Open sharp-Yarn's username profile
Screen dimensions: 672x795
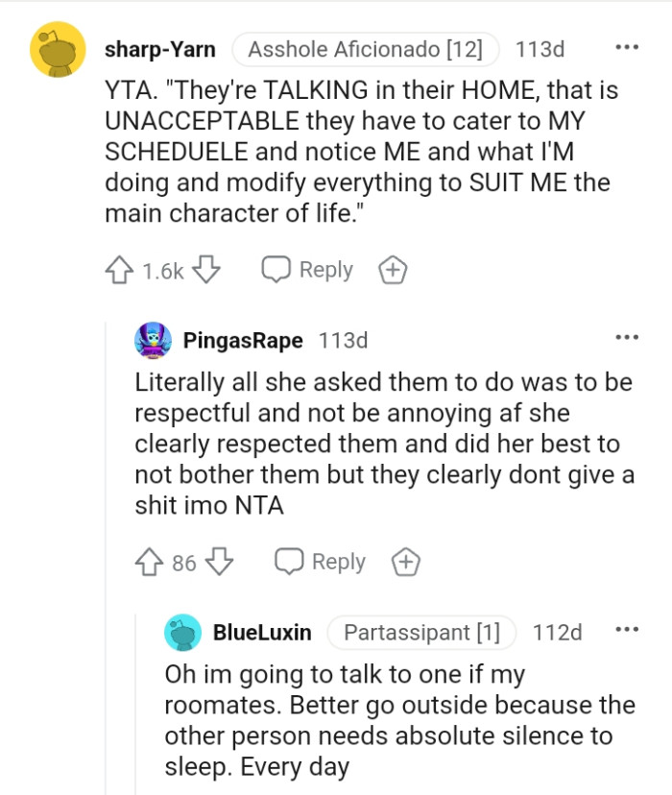coord(161,49)
